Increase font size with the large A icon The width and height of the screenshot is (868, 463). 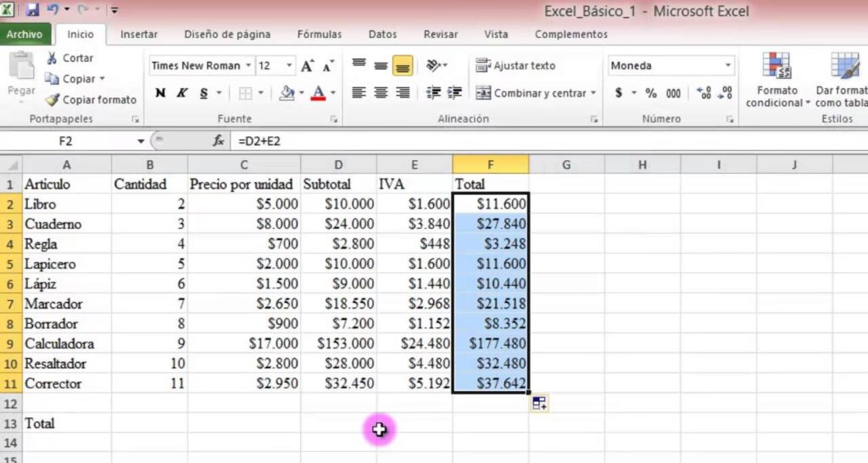[307, 66]
